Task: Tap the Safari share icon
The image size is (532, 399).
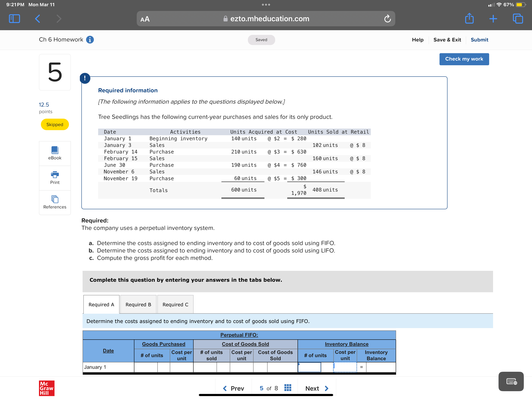Action: coord(469,19)
